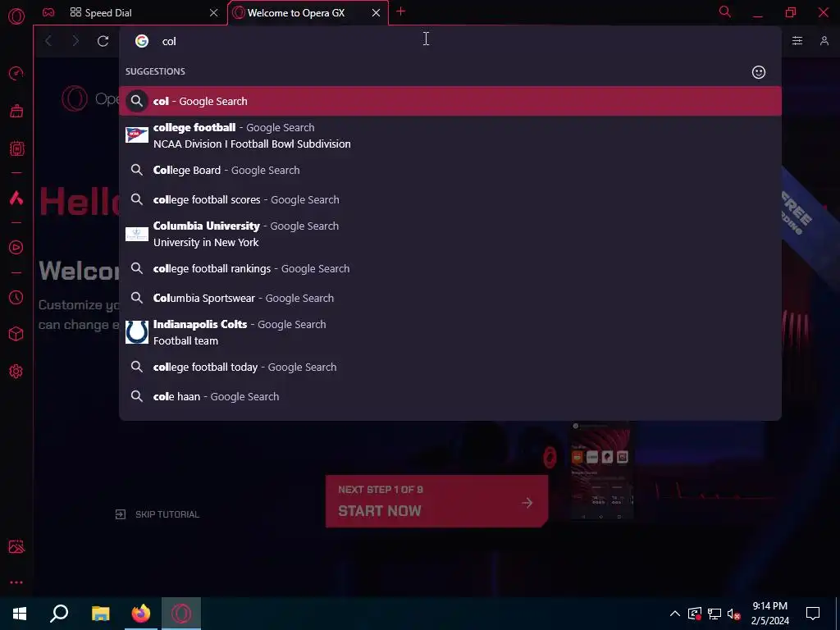Click the smiley feedback icon
Viewport: 840px width, 630px height.
click(759, 72)
